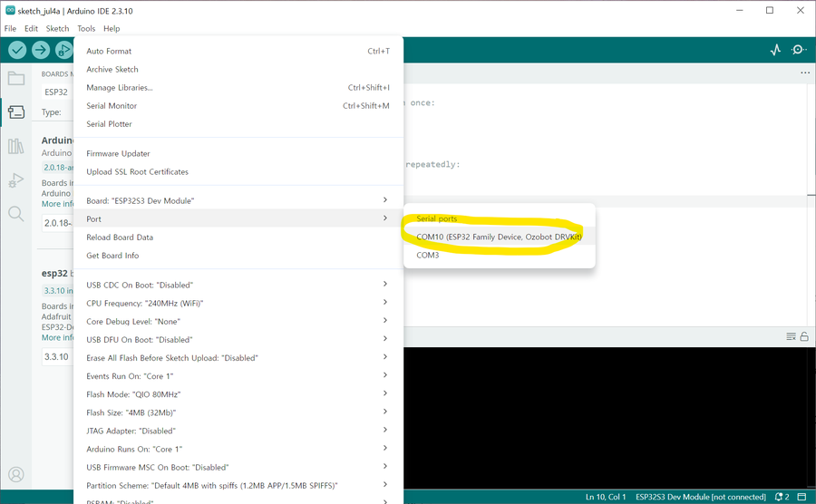Expand Events Run On submenu
The height and width of the screenshot is (504, 816).
(238, 376)
